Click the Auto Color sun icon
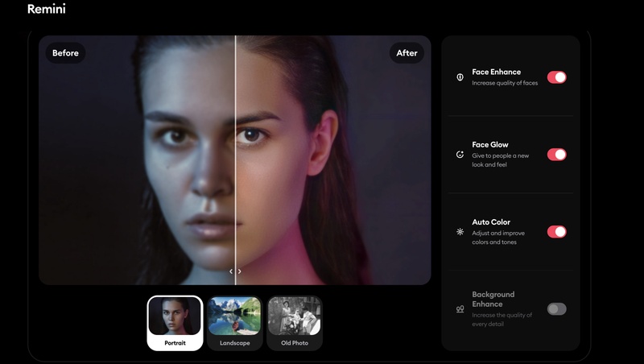The height and width of the screenshot is (364, 644). click(x=460, y=231)
